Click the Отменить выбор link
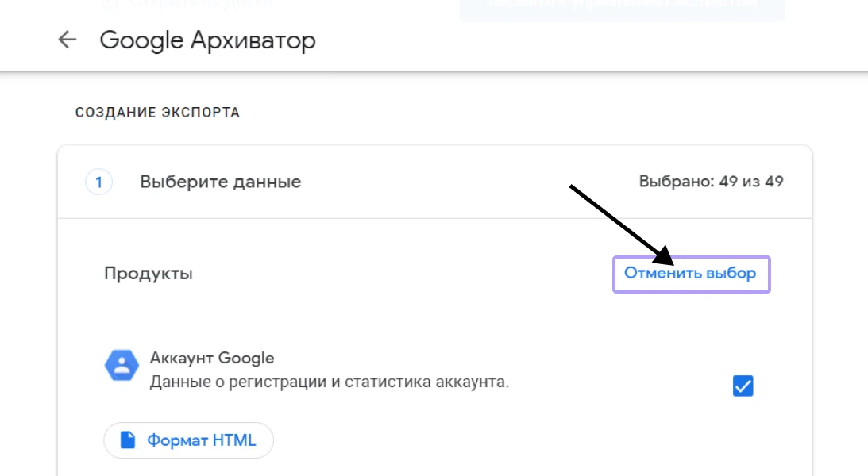Image resolution: width=868 pixels, height=476 pixels. pyautogui.click(x=689, y=274)
